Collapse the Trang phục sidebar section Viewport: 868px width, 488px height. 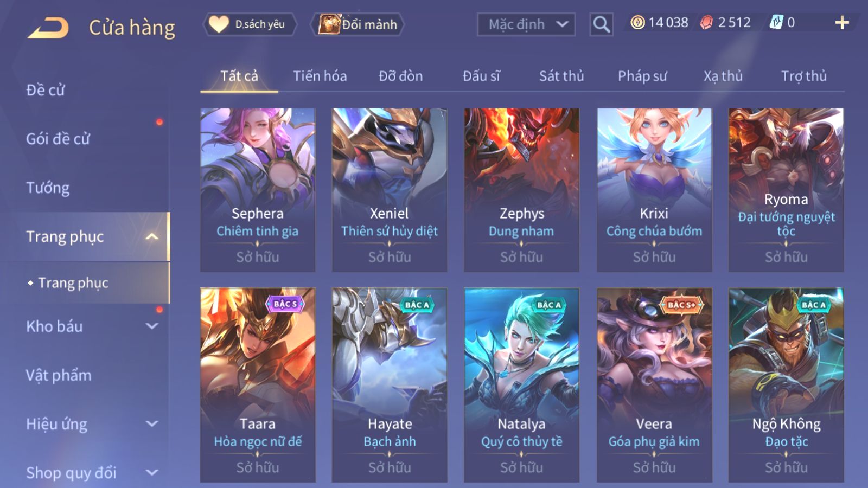(x=152, y=237)
